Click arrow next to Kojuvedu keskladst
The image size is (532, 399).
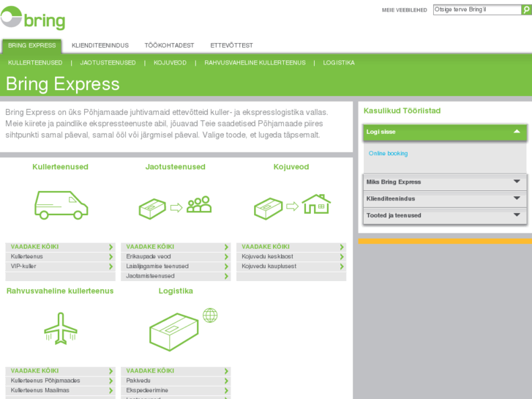tap(342, 257)
